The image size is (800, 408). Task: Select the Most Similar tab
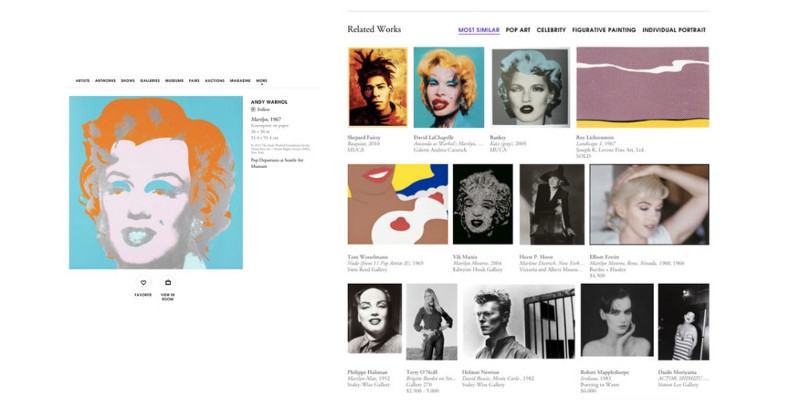[x=478, y=30]
